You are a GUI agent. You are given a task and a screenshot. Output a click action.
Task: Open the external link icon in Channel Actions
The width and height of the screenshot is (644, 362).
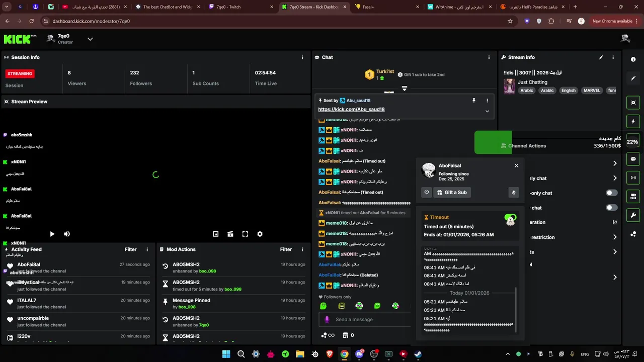tap(615, 222)
